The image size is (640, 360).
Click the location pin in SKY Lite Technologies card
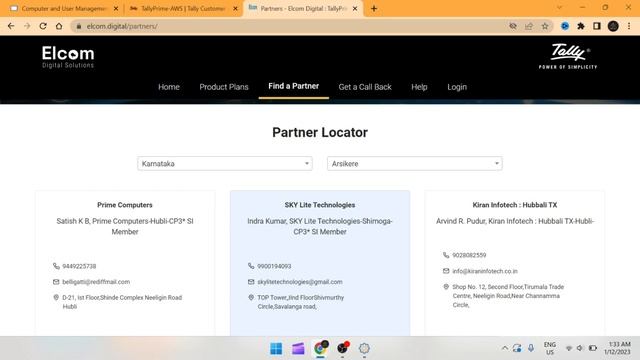coord(251,298)
